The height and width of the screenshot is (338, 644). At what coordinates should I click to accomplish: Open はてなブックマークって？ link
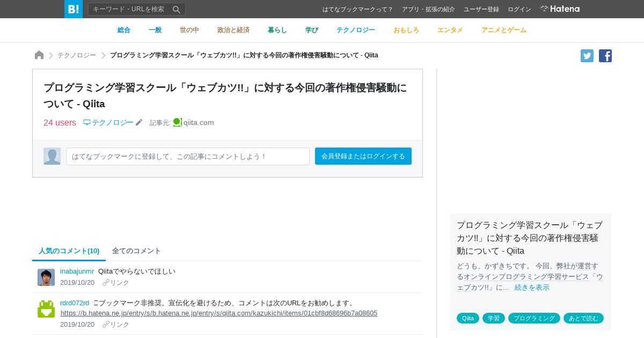click(358, 9)
